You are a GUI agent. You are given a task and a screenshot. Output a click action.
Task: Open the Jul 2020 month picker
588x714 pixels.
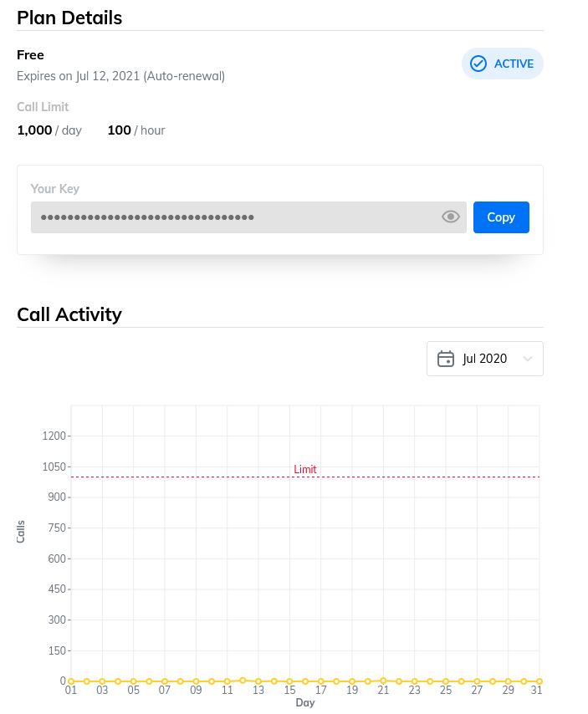click(485, 359)
